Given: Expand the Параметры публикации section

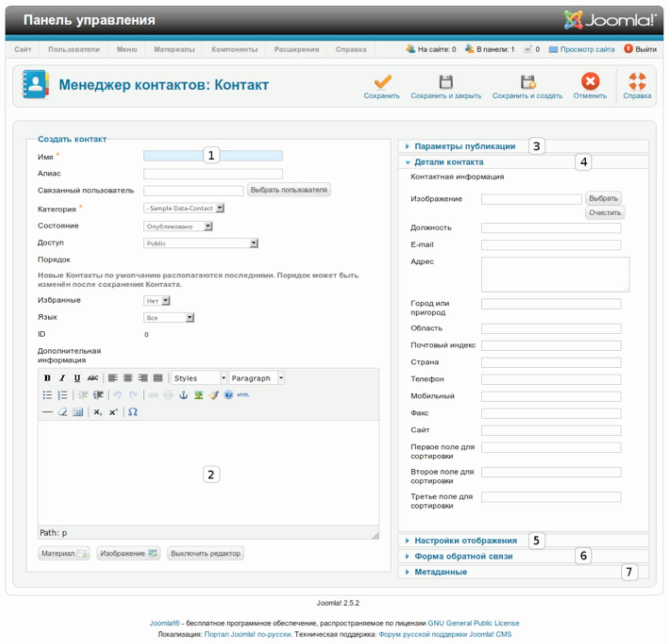Looking at the screenshot, I should (x=464, y=146).
